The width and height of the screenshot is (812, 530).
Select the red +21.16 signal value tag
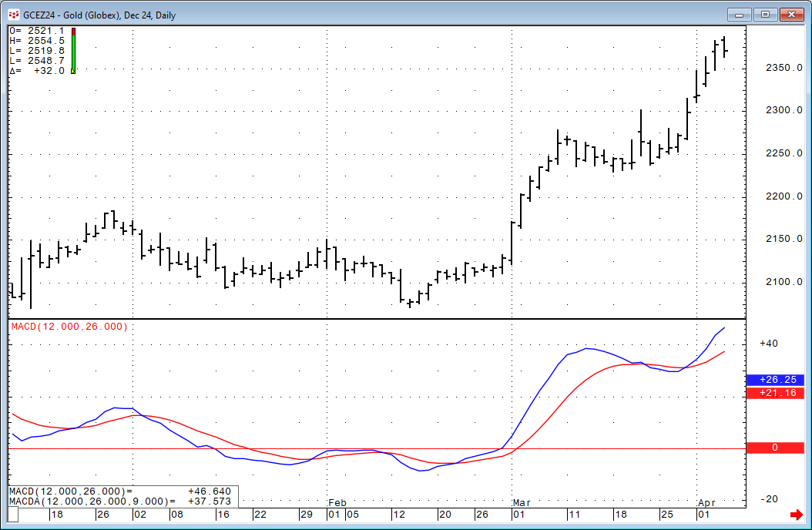coord(774,394)
